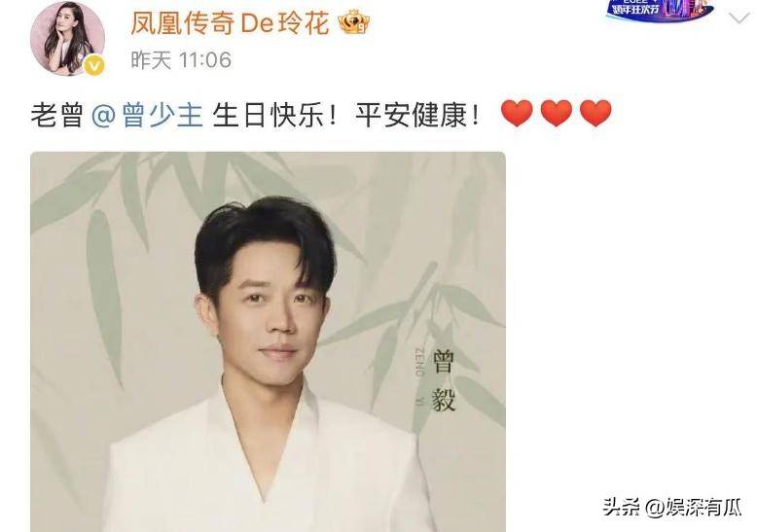Click the white jacket in photo
This screenshot has width=757, height=532.
[x=263, y=464]
